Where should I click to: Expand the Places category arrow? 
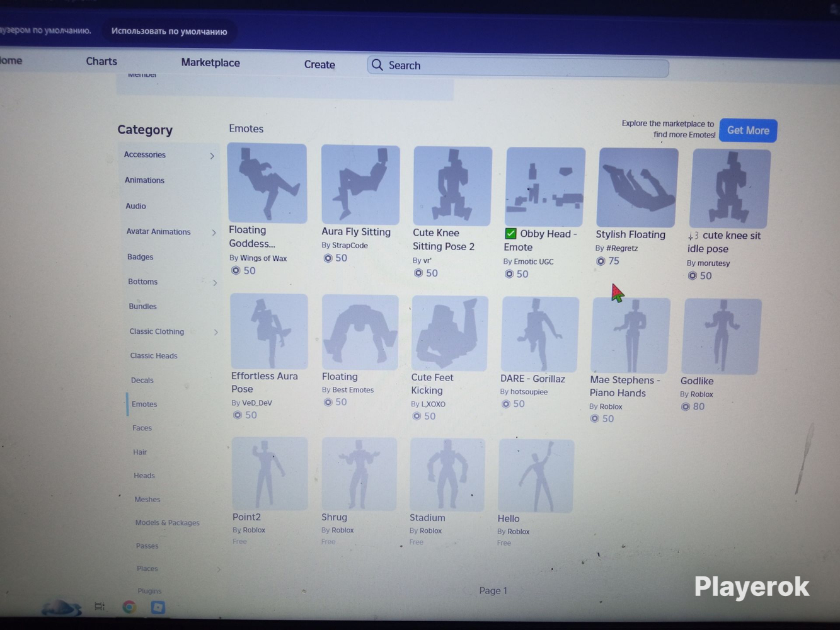click(219, 570)
